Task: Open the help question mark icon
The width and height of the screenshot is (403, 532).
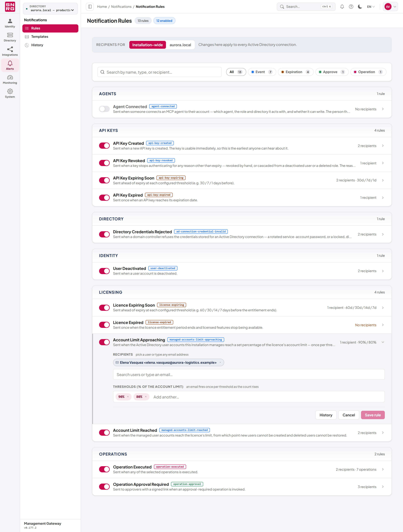Action: pyautogui.click(x=351, y=7)
